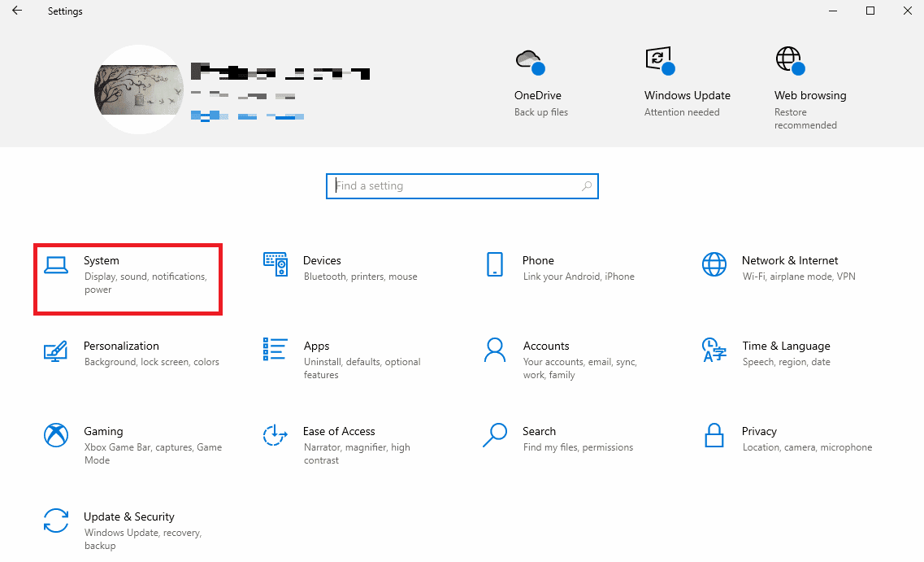Click the Accounts person icon
The width and height of the screenshot is (924, 562).
pos(494,350)
